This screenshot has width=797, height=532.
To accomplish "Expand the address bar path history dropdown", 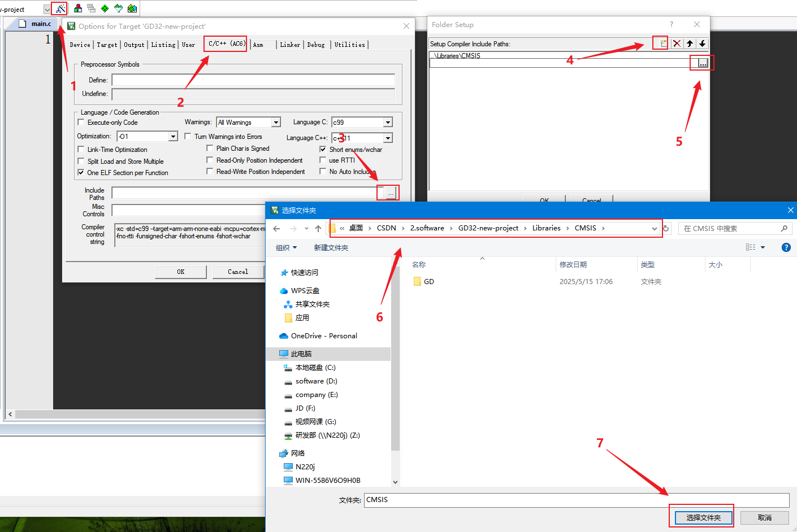I will point(654,228).
